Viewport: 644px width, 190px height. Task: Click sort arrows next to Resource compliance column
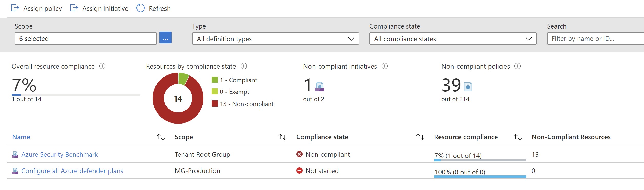coord(518,137)
